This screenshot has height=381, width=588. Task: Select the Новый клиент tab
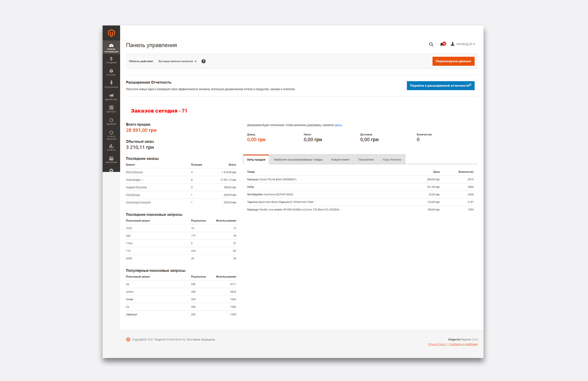pos(340,160)
